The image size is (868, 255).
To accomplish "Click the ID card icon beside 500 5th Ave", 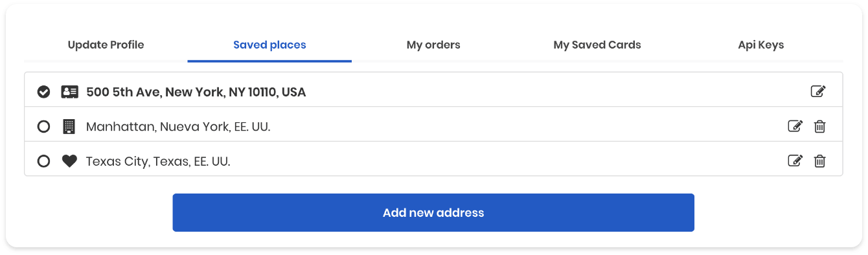I will coord(69,92).
